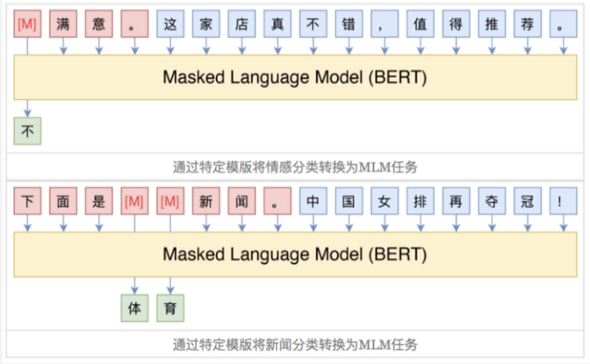Click the red [M] token in the top row

[x=27, y=24]
